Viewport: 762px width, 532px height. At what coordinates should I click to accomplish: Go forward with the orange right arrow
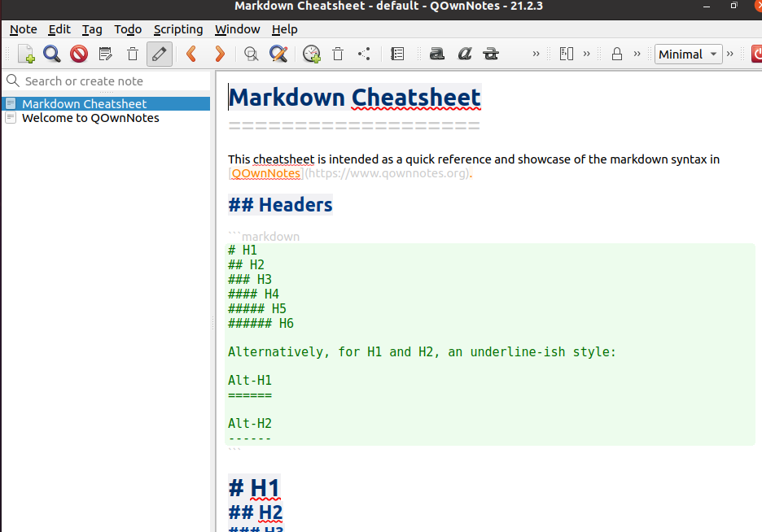tap(220, 54)
